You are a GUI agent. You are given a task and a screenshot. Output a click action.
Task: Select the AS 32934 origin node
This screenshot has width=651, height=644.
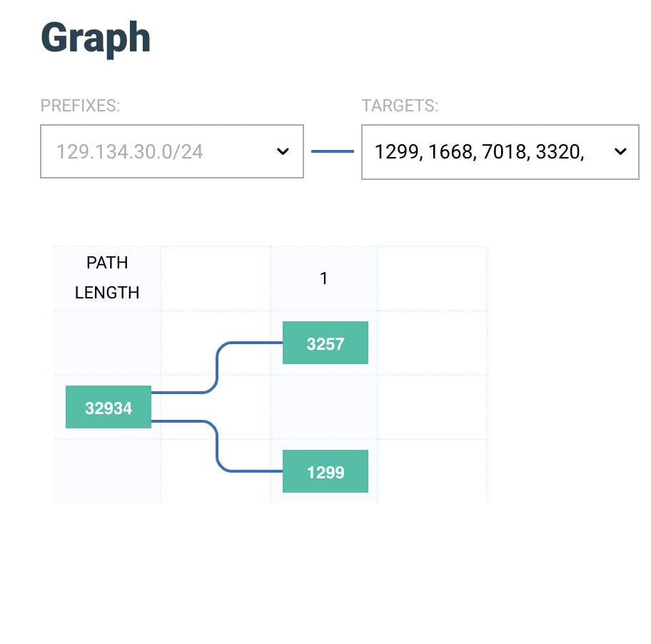click(108, 407)
